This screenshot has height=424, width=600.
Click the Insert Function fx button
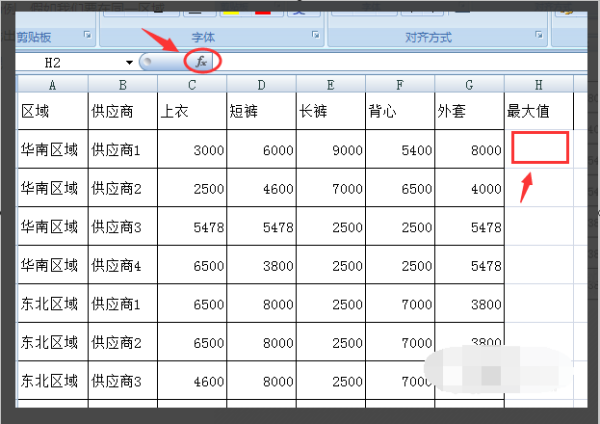coord(202,61)
